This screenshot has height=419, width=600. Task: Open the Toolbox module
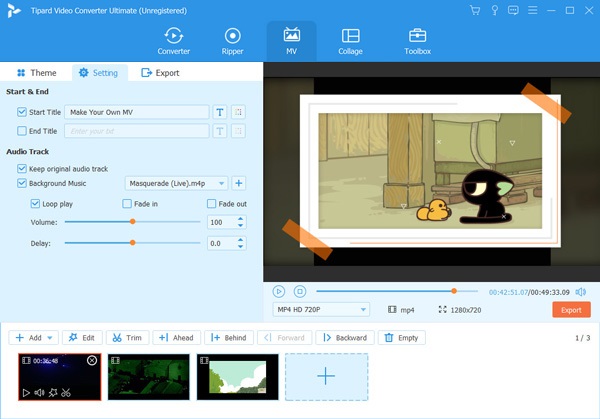click(x=417, y=41)
